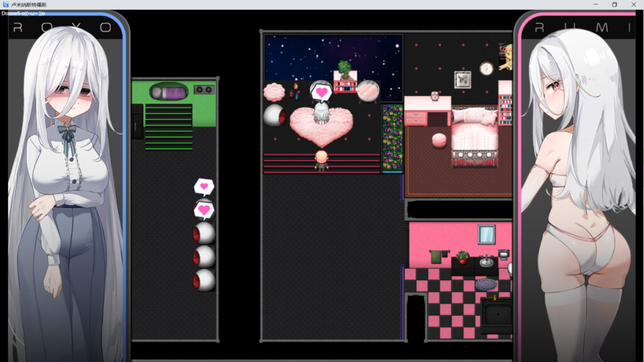
Task: Click the round wall clock in the bedroom
Action: click(486, 69)
